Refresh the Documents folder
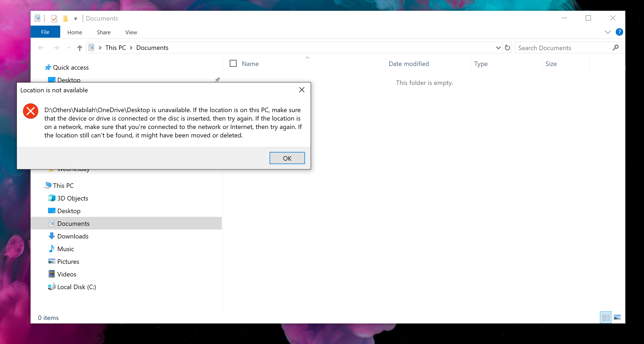Viewport: 644px width, 344px height. pos(507,48)
